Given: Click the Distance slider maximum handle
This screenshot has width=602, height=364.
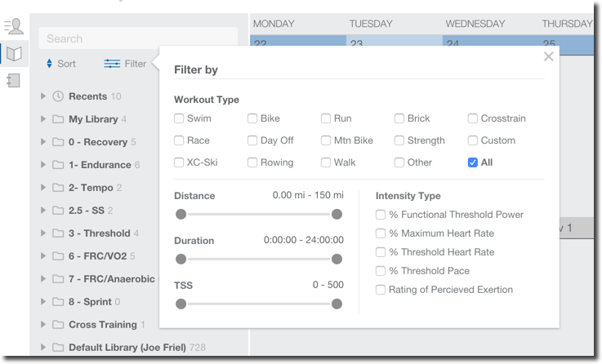Looking at the screenshot, I should click(337, 215).
